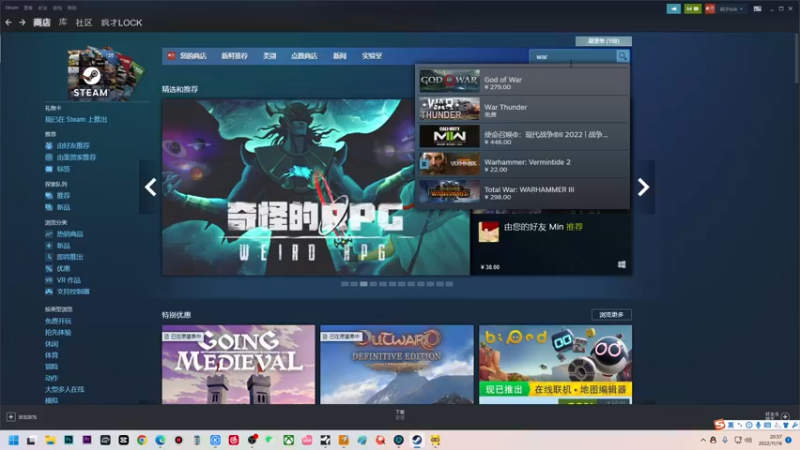This screenshot has width=800, height=450.
Task: Open Xbox app from taskbar
Action: click(288, 440)
